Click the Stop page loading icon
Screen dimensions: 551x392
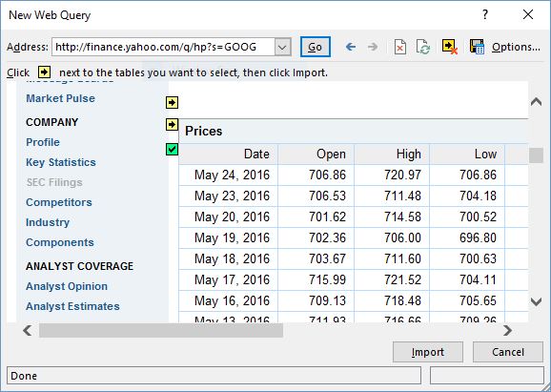coord(399,47)
